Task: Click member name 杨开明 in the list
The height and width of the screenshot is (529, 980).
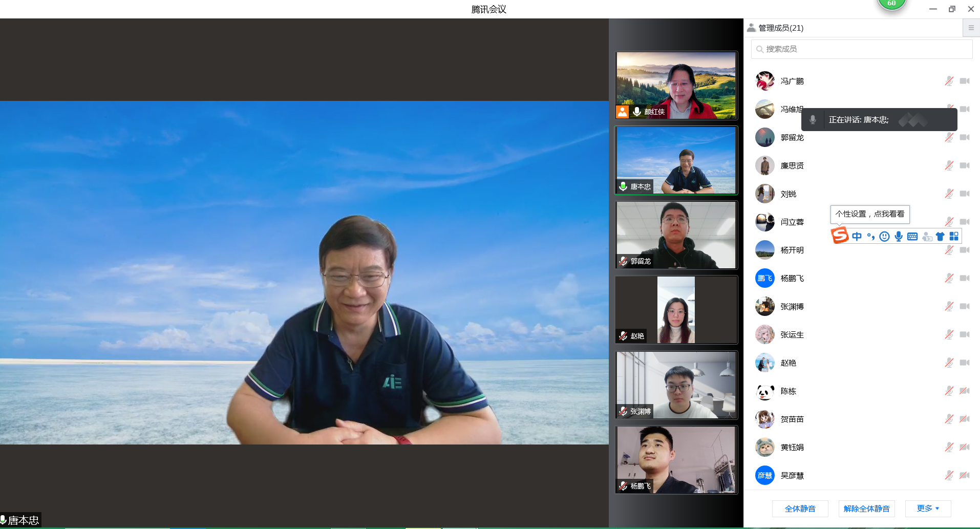Action: [x=792, y=250]
